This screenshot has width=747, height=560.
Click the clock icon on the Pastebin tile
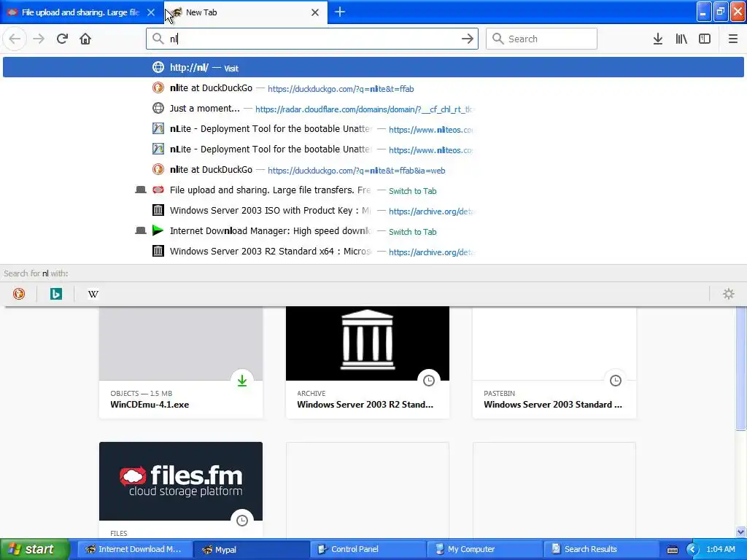click(616, 381)
